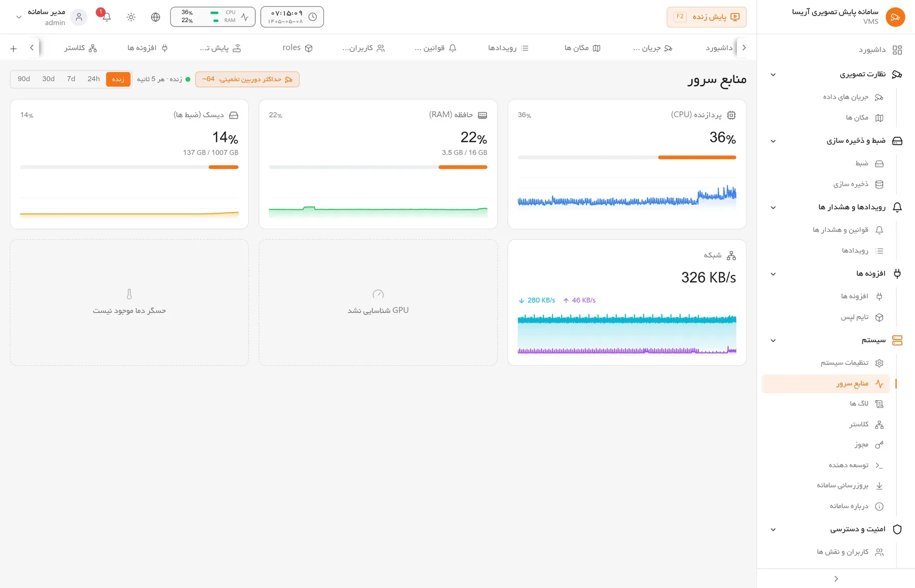Collapse the رویدادها و هشدار ها section

click(773, 207)
